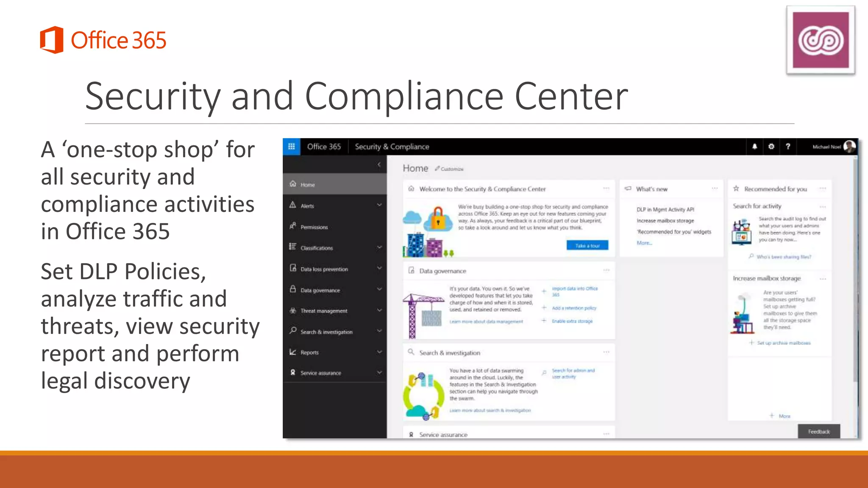Expand the Data loss prevention chevron
The height and width of the screenshot is (488, 868).
(x=379, y=268)
